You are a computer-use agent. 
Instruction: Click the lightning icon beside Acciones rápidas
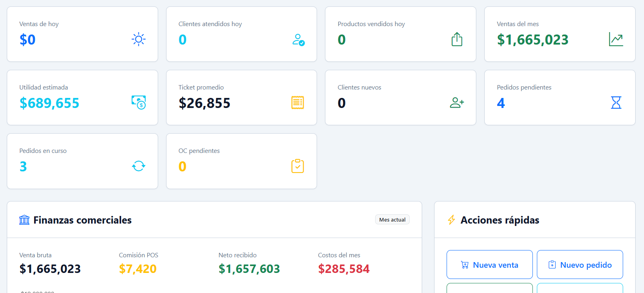coord(451,220)
